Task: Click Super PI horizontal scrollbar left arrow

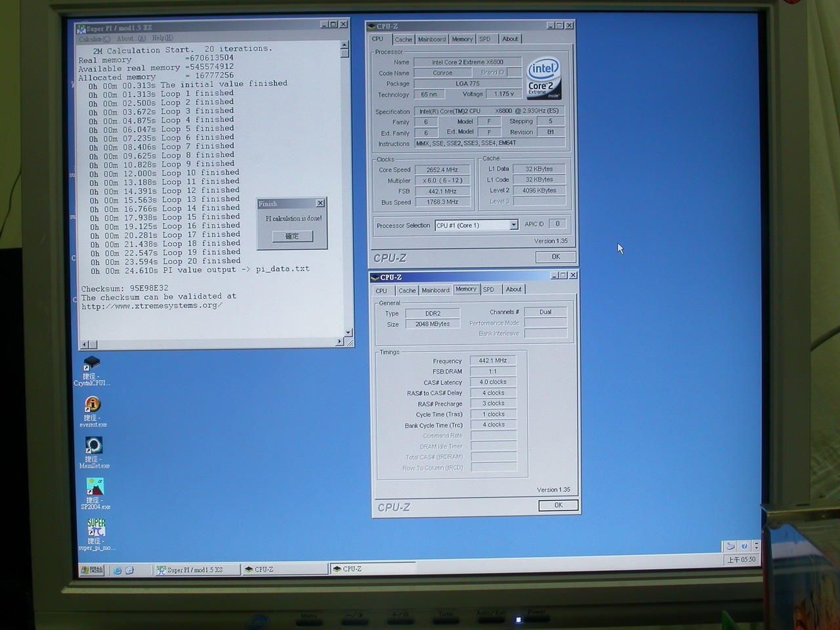Action: 84,344
